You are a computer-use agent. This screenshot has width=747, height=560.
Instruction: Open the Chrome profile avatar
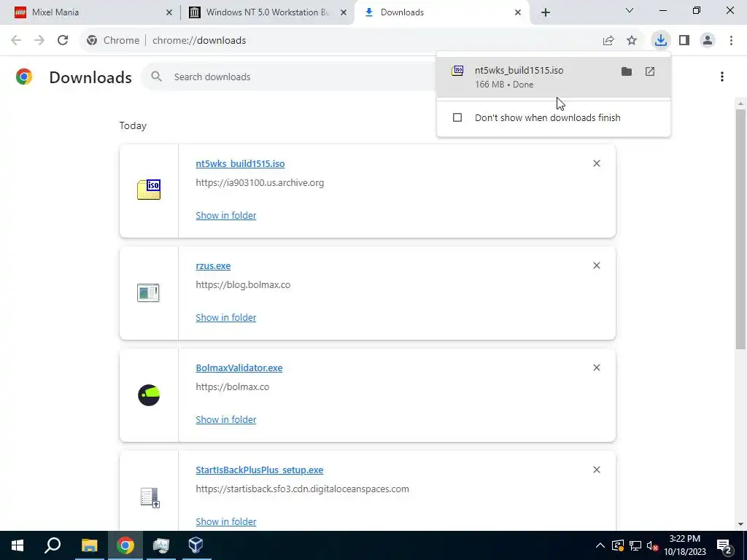click(x=708, y=41)
